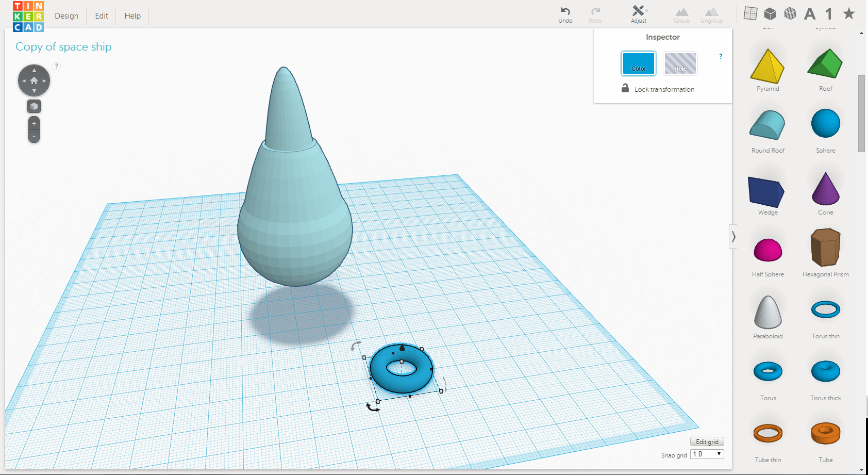Click the view cube fit button
This screenshot has width=868, height=475.
coord(34,106)
